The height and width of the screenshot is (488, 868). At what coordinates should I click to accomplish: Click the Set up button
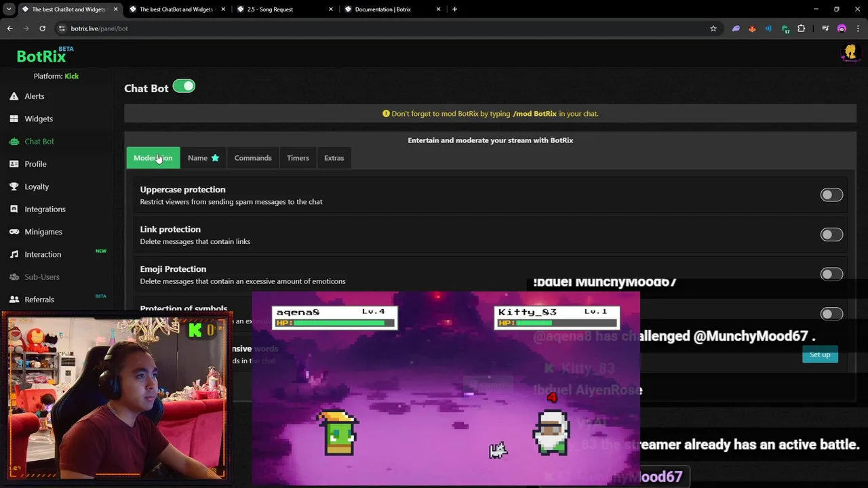click(820, 354)
